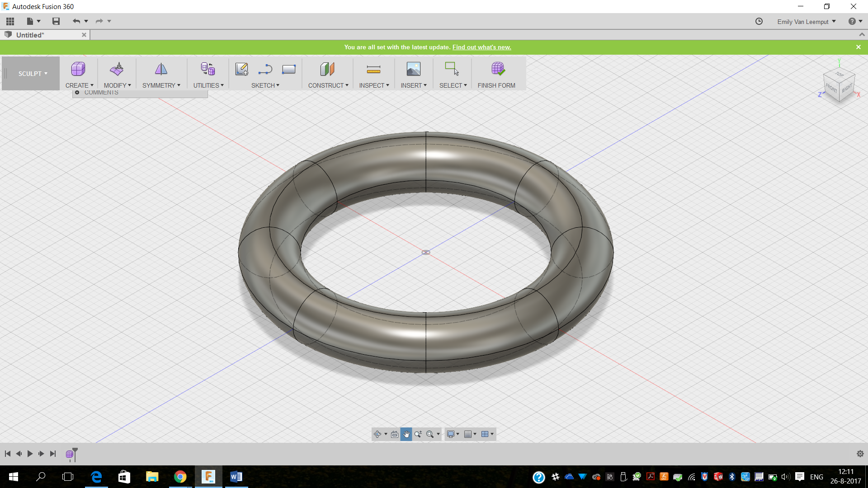Screen dimensions: 868x488
Task: Click the Finish Form icon
Action: coord(498,69)
